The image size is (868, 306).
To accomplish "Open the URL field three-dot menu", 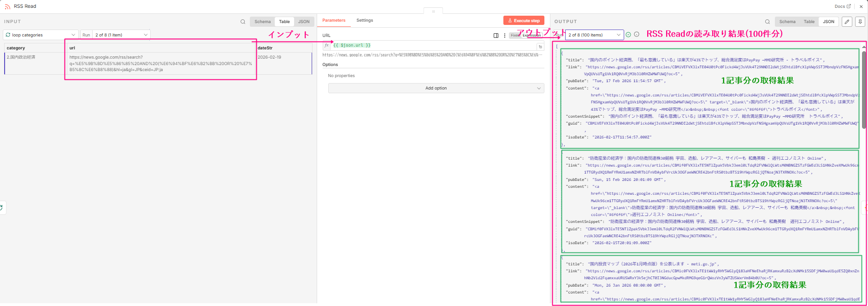I will (x=505, y=36).
